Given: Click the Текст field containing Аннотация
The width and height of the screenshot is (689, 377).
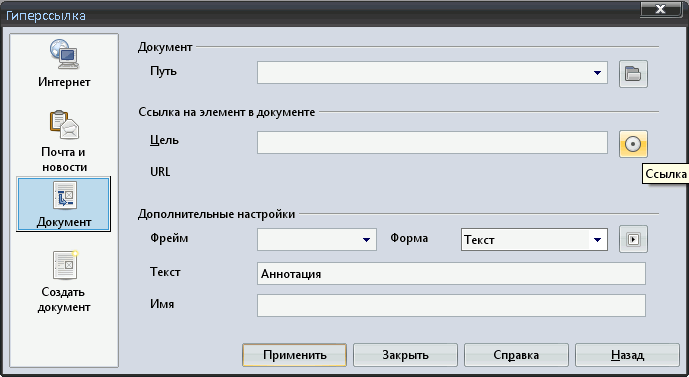Looking at the screenshot, I should [x=451, y=273].
